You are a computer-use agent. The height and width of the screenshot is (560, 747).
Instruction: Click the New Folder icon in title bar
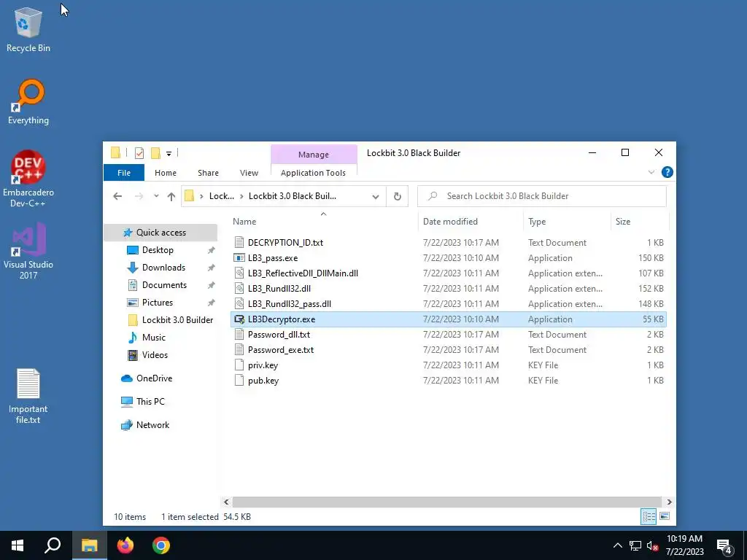point(155,153)
